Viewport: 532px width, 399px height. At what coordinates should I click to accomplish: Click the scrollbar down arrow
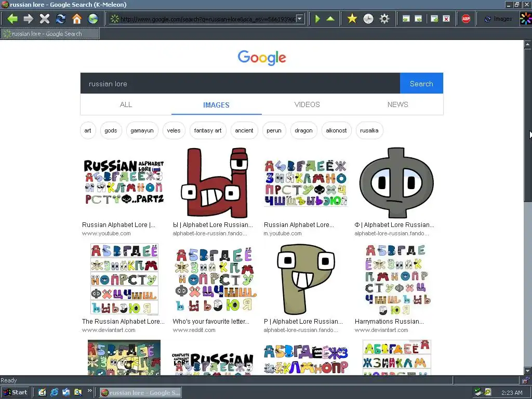(528, 371)
